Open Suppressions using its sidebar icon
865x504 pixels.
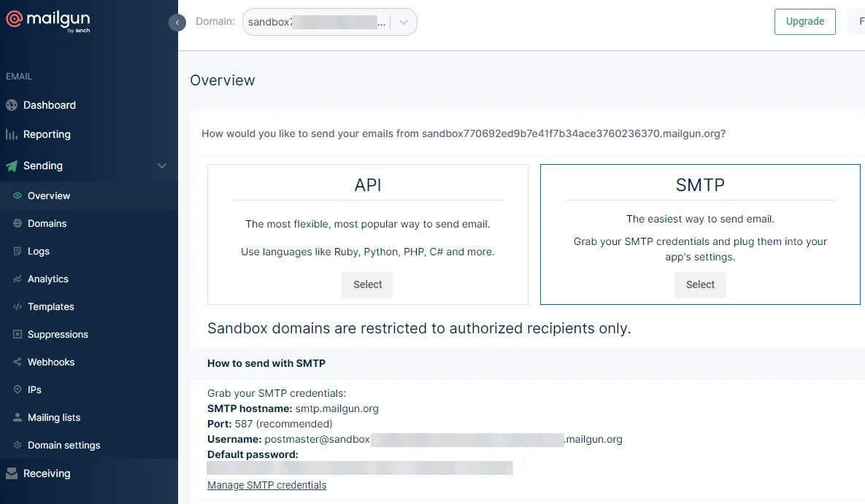[16, 334]
